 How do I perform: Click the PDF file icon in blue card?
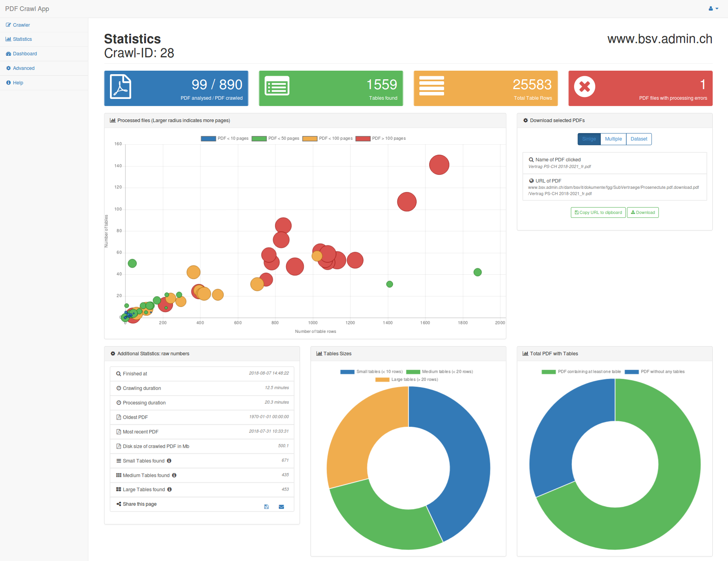coord(121,86)
